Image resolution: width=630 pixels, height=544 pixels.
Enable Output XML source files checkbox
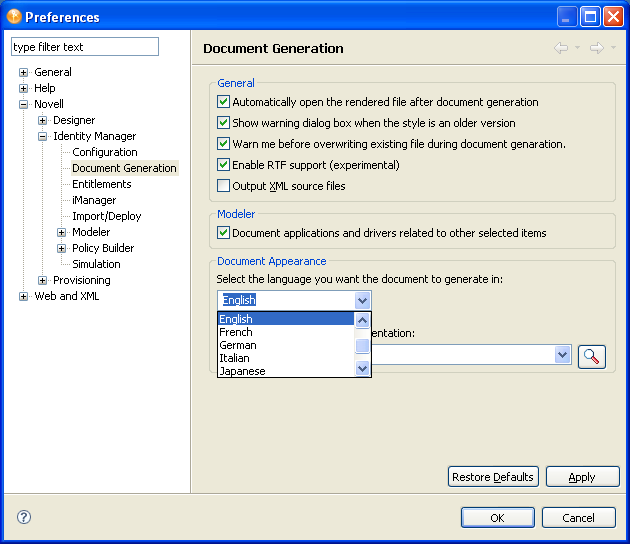point(224,186)
